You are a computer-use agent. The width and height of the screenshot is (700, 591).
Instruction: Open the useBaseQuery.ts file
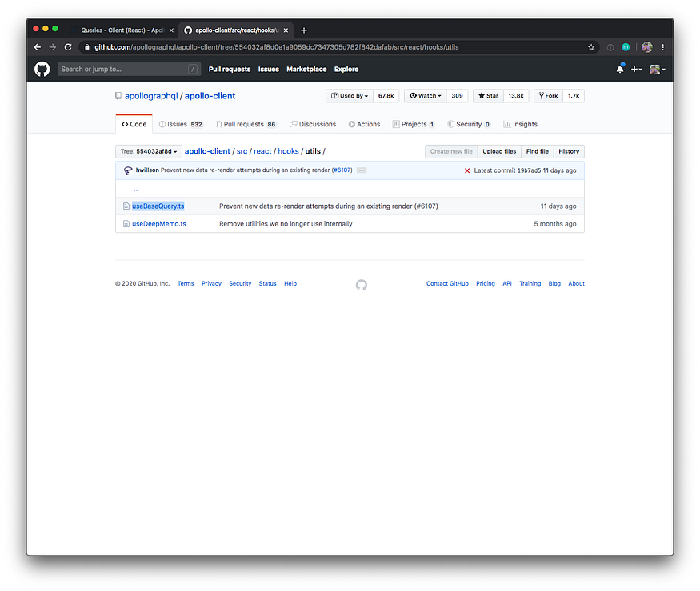click(x=158, y=206)
